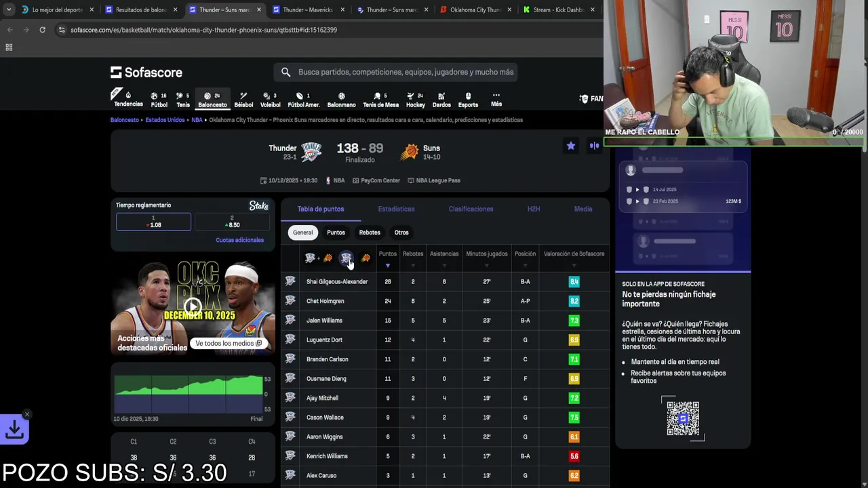The width and height of the screenshot is (868, 488).
Task: Click the Suns team logo in header
Action: tap(409, 152)
